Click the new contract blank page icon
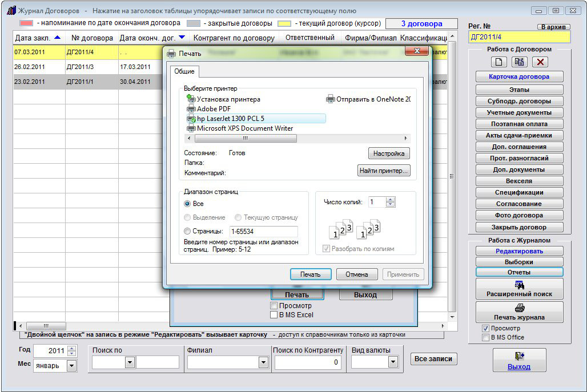Image resolution: width=587 pixels, height=392 pixels. 498,62
